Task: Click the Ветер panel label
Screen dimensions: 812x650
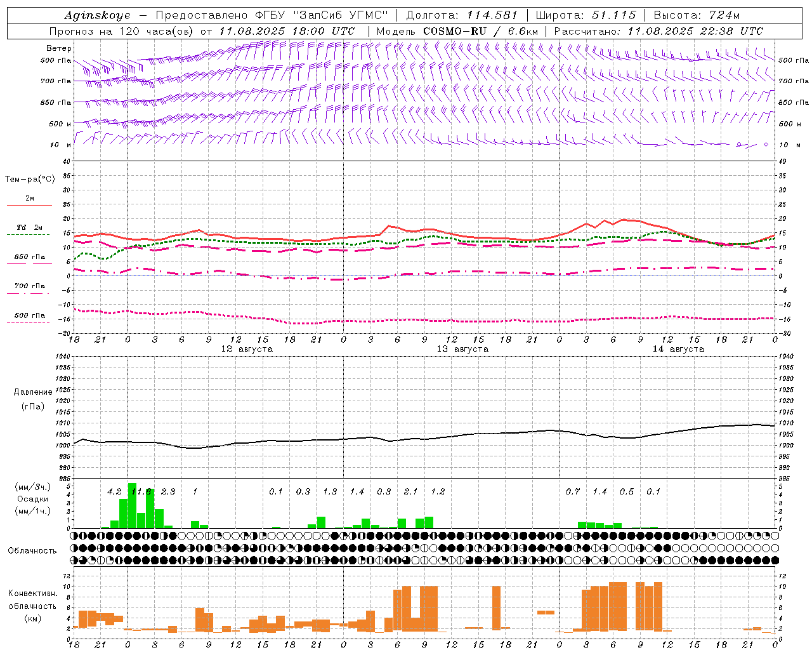Action: click(x=58, y=48)
